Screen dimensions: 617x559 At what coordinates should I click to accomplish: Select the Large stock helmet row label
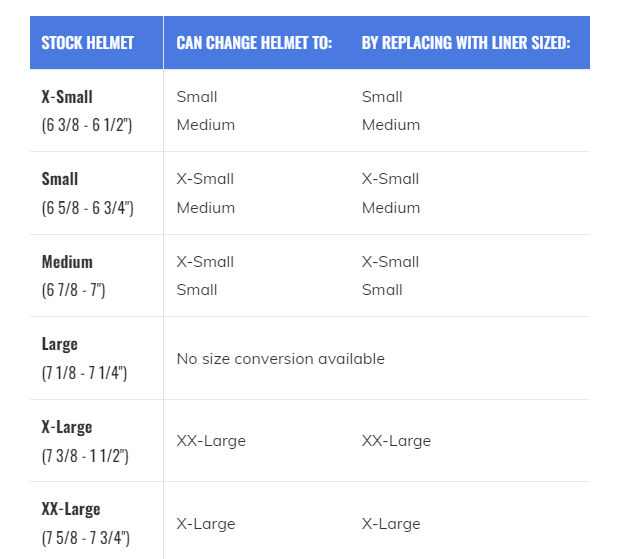[x=59, y=345]
